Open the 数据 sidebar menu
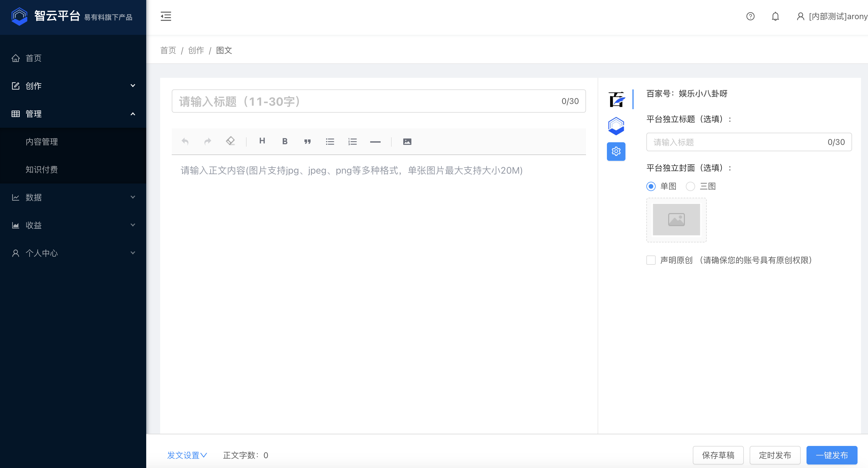Image resolution: width=868 pixels, height=468 pixels. tap(73, 197)
